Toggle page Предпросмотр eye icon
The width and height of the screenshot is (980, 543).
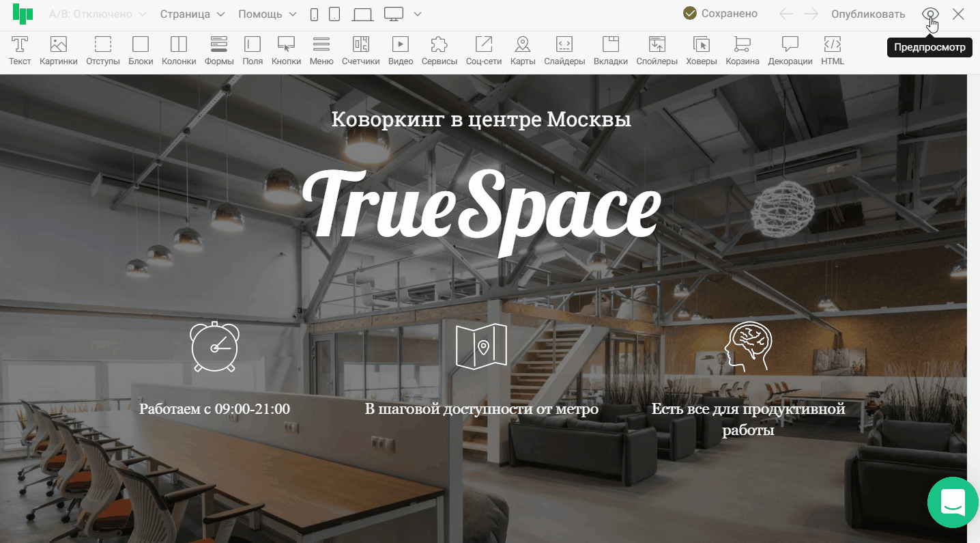[930, 14]
